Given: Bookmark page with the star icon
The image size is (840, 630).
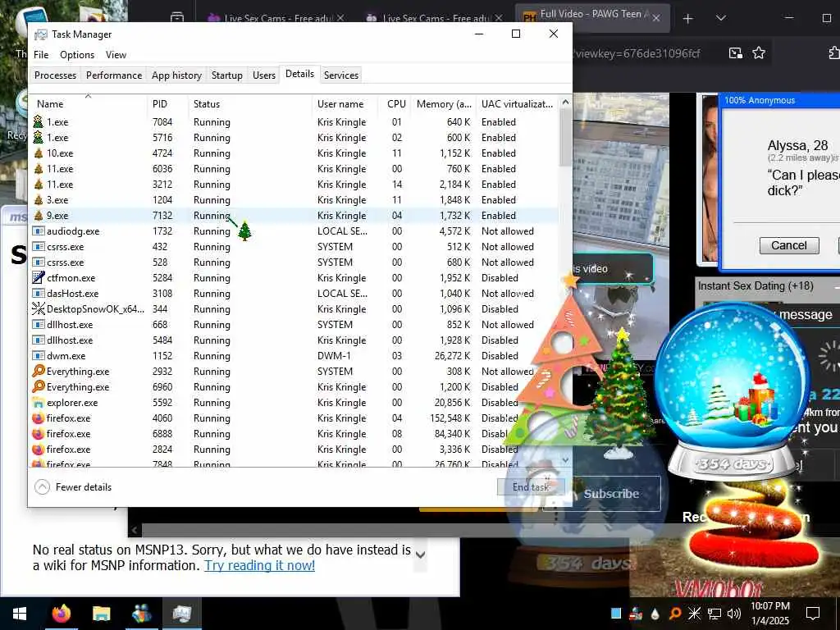Looking at the screenshot, I should (x=759, y=52).
